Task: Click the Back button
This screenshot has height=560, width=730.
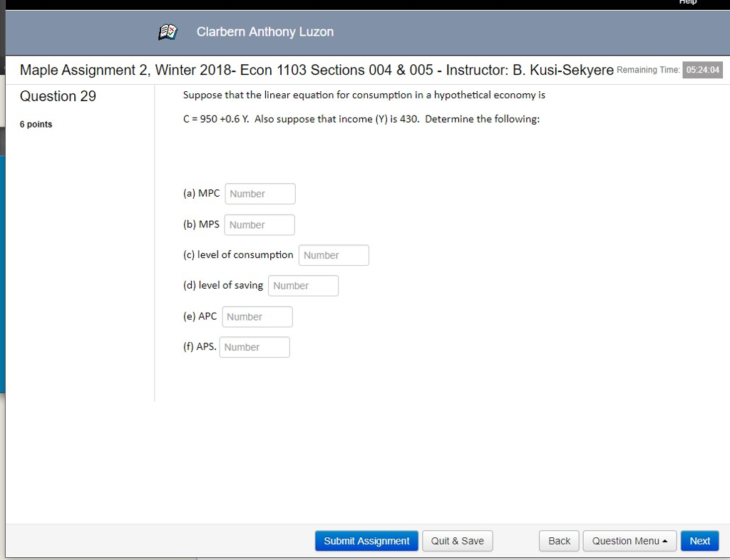Action: click(558, 541)
